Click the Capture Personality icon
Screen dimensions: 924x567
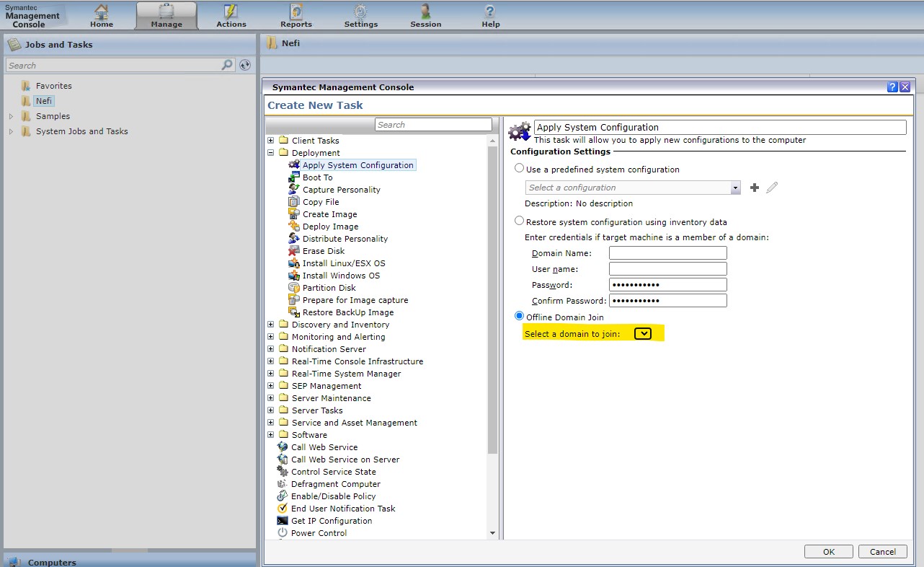[x=294, y=190]
